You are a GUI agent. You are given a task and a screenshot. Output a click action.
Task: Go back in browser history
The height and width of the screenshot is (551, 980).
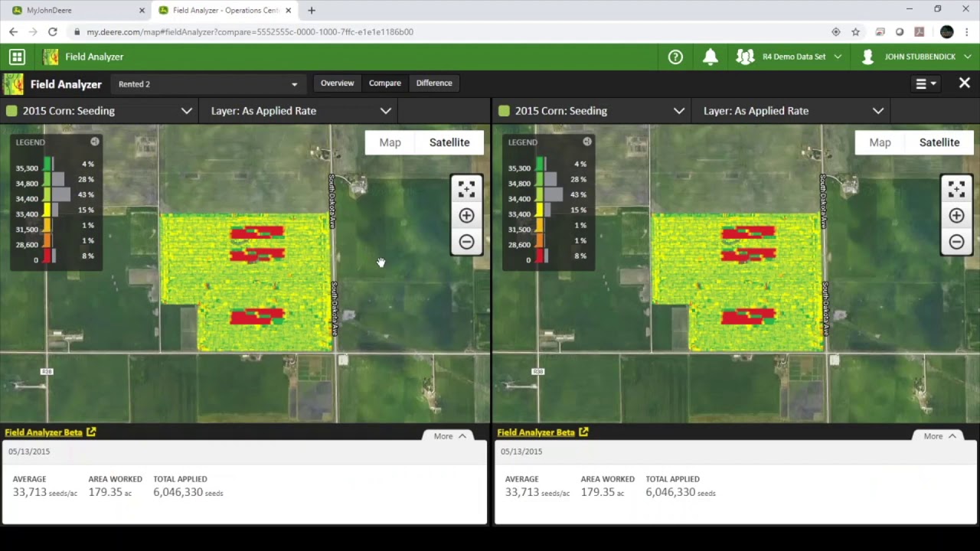13,32
